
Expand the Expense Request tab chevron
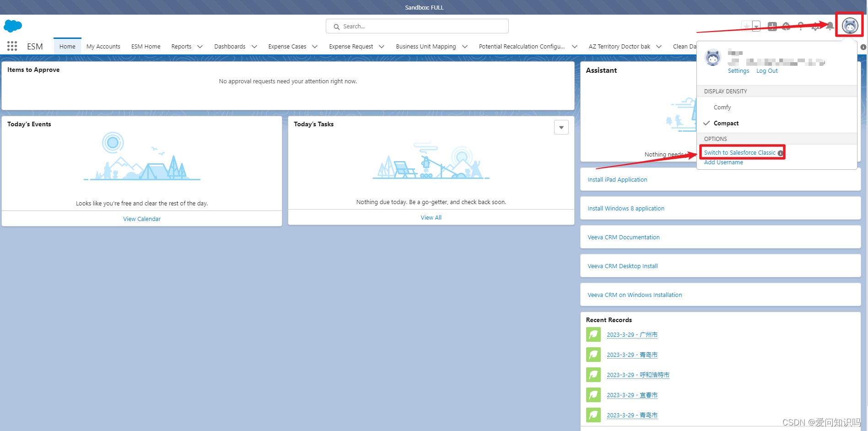[382, 47]
